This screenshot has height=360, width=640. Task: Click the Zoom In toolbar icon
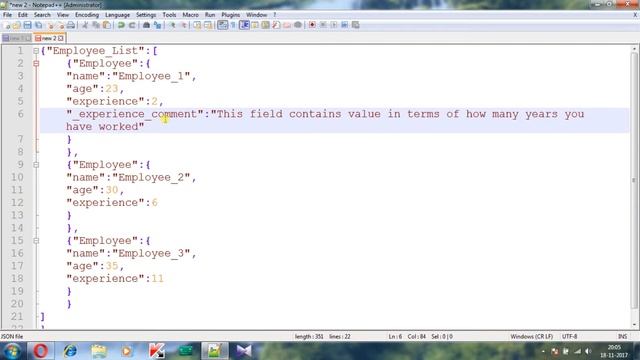click(x=173, y=25)
